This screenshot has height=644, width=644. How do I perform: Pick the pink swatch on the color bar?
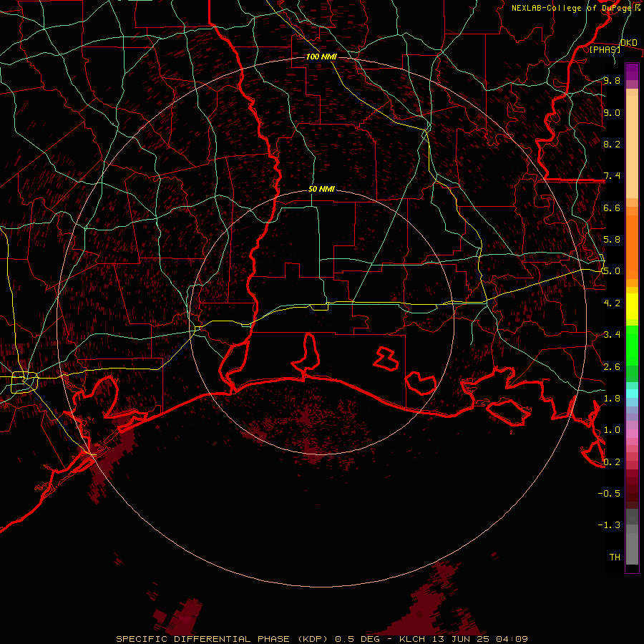point(632,434)
